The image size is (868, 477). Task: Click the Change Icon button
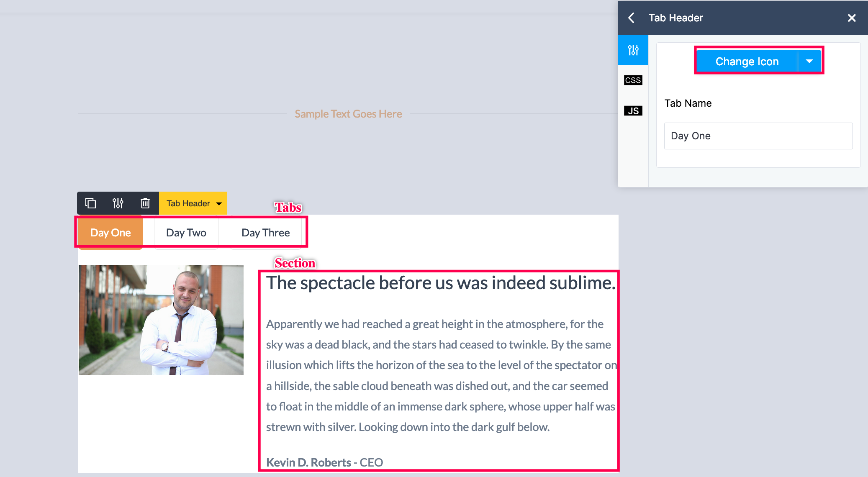pyautogui.click(x=747, y=62)
